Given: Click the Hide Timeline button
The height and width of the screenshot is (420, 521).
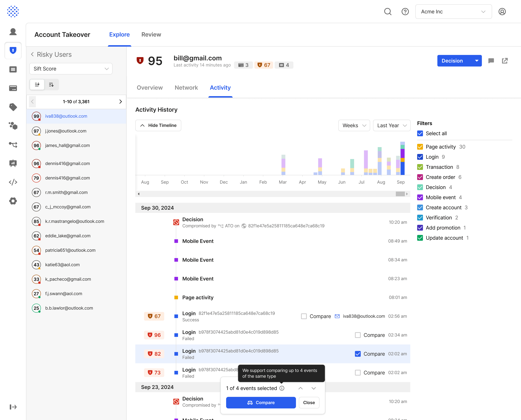Looking at the screenshot, I should tap(158, 126).
